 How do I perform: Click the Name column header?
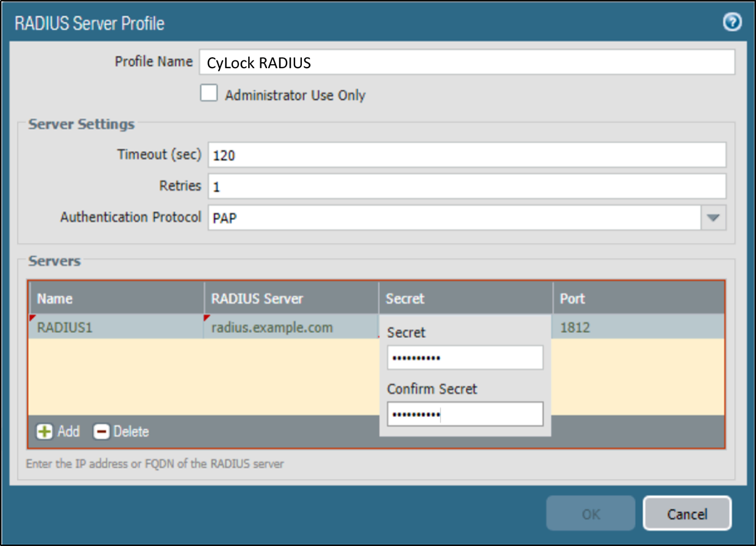pyautogui.click(x=116, y=299)
